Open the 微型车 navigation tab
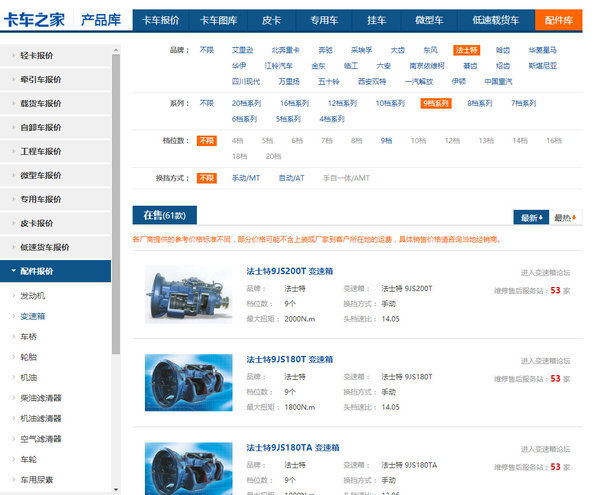The image size is (600, 495). point(429,20)
